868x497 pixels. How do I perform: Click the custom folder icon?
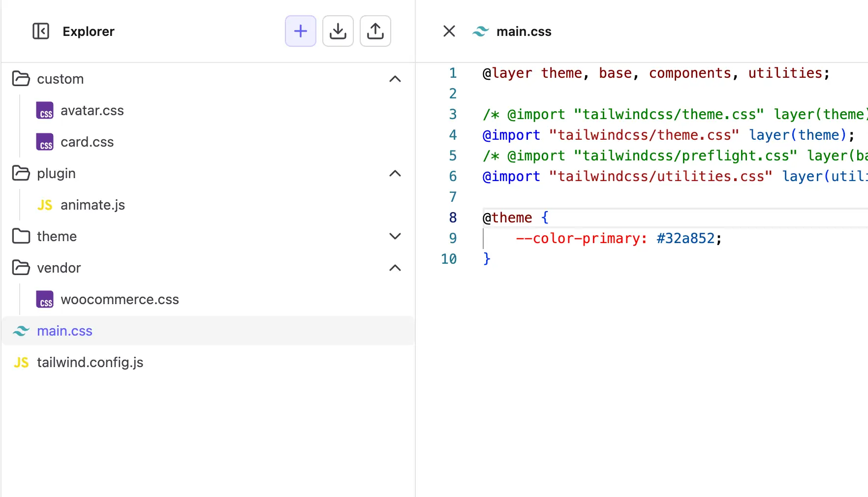tap(20, 79)
